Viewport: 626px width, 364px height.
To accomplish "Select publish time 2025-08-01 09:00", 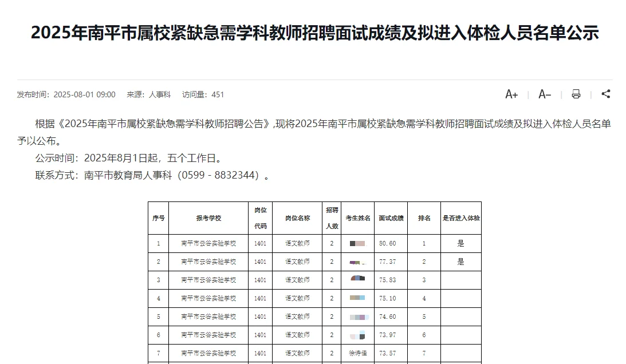I will point(84,94).
